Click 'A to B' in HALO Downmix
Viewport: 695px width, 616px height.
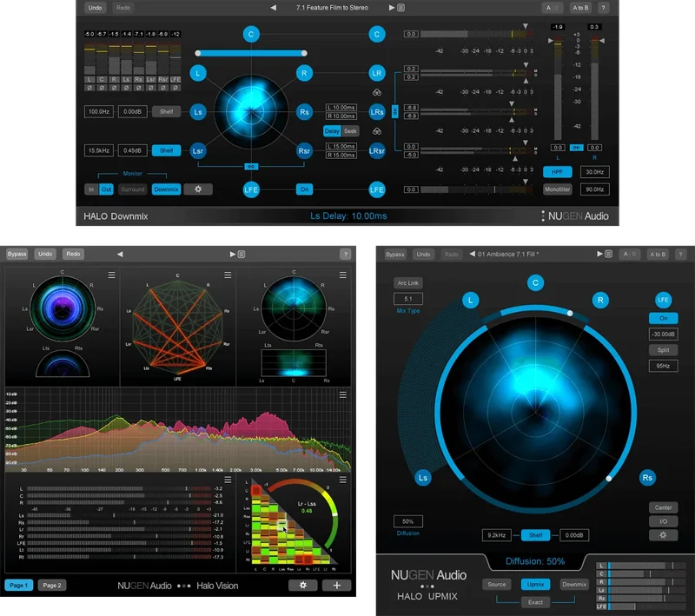[x=580, y=8]
